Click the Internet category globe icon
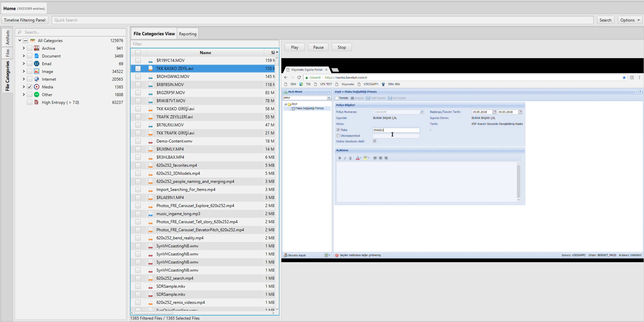 (x=37, y=79)
